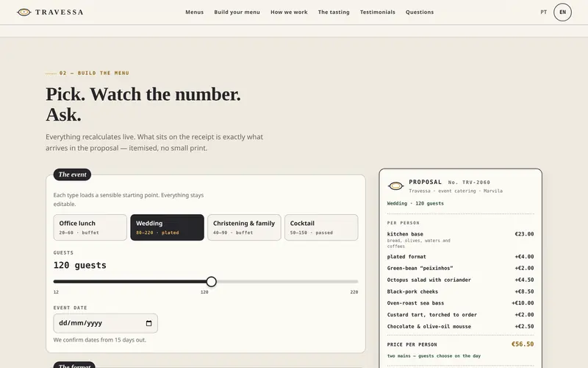588x368 pixels.
Task: Focus the event date dd/mm/yyyy field
Action: point(105,323)
